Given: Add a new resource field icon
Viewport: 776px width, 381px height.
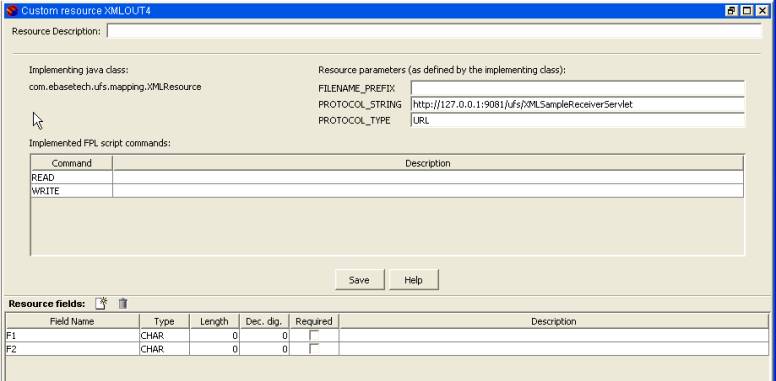Looking at the screenshot, I should click(101, 303).
